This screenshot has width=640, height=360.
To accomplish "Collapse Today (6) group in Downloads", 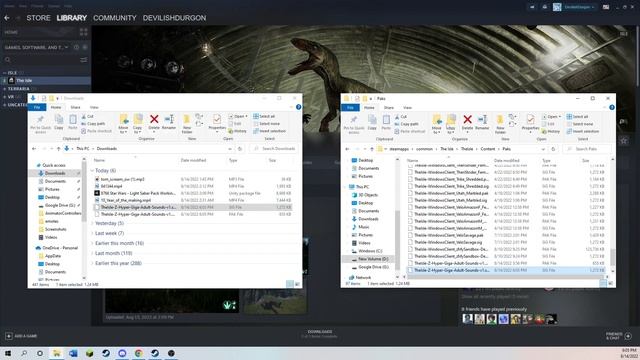I will tap(92, 171).
